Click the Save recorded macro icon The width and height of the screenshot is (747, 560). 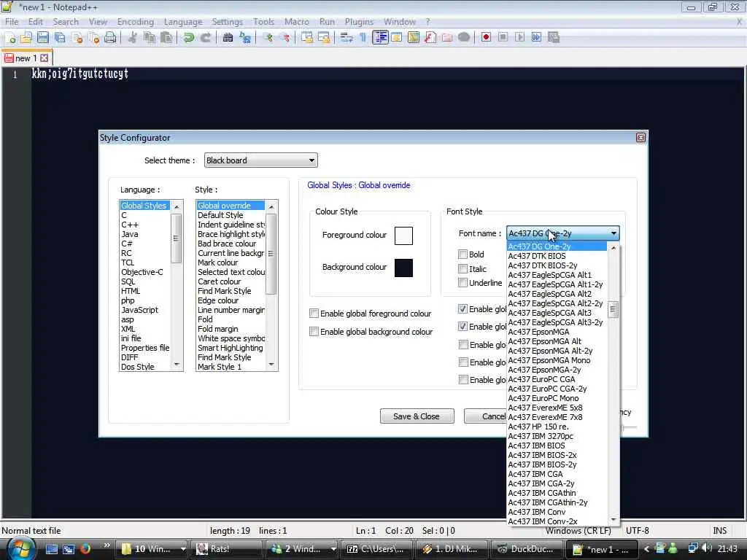(553, 37)
